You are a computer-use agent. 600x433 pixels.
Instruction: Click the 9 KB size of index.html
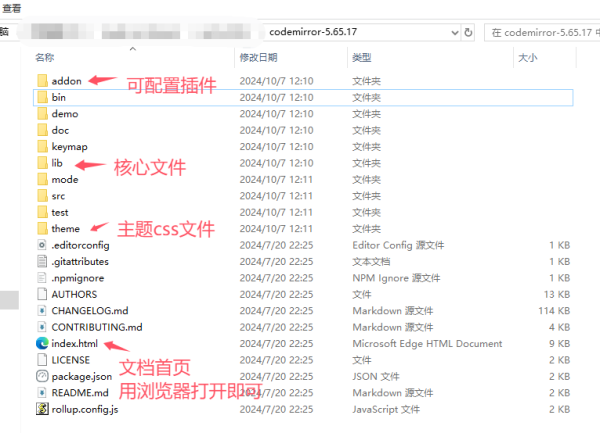[559, 343]
